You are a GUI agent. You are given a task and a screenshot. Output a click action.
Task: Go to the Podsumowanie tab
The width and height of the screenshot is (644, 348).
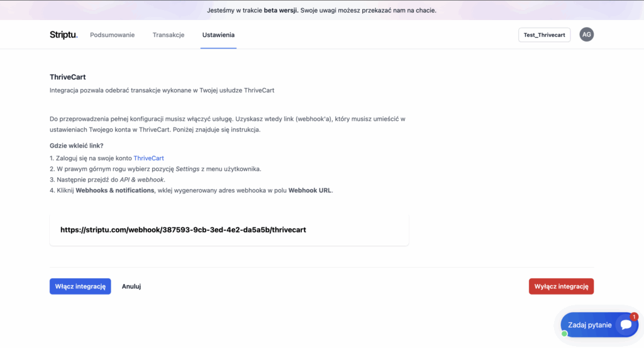click(112, 35)
